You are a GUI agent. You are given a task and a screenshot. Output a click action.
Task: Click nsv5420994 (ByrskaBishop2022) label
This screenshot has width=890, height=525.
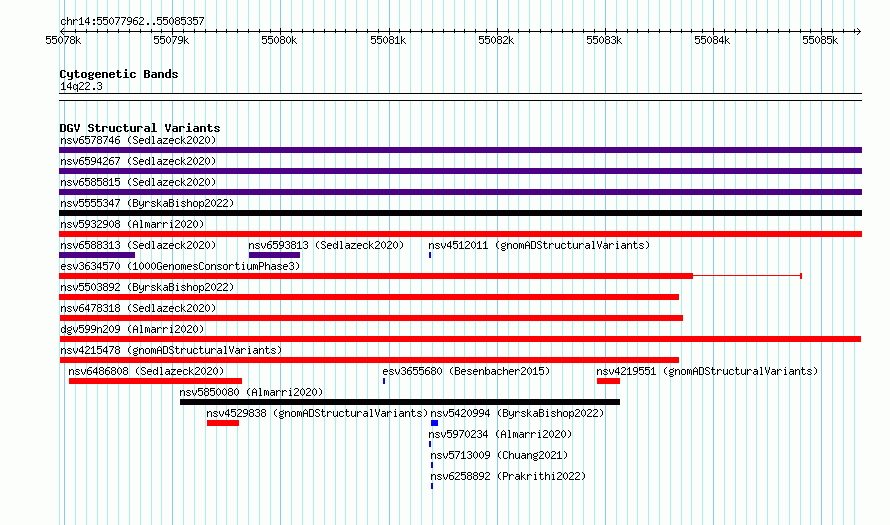pos(517,413)
